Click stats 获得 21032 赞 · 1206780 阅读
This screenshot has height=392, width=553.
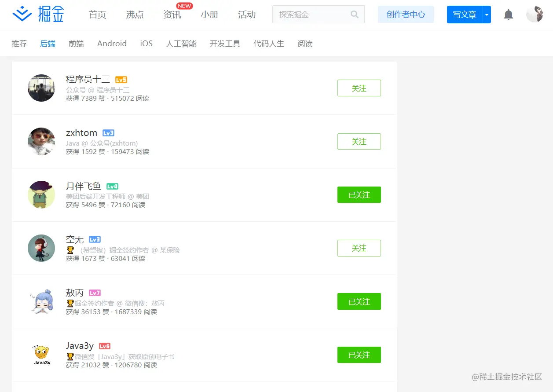point(111,365)
